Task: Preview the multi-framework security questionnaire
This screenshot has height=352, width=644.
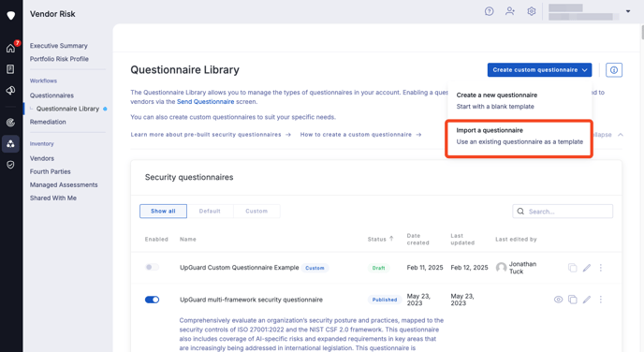Action: 558,300
